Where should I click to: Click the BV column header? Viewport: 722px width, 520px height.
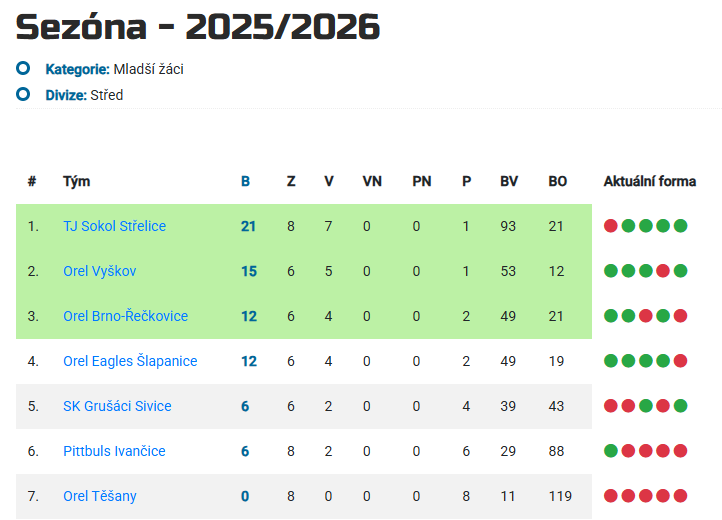coord(509,182)
